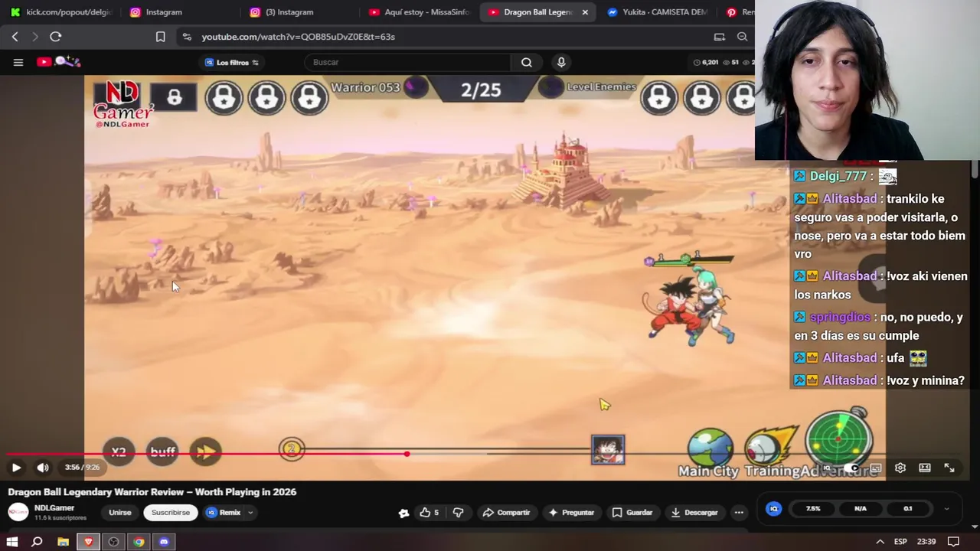The height and width of the screenshot is (551, 980).
Task: Click the Unirse button
Action: point(119,513)
